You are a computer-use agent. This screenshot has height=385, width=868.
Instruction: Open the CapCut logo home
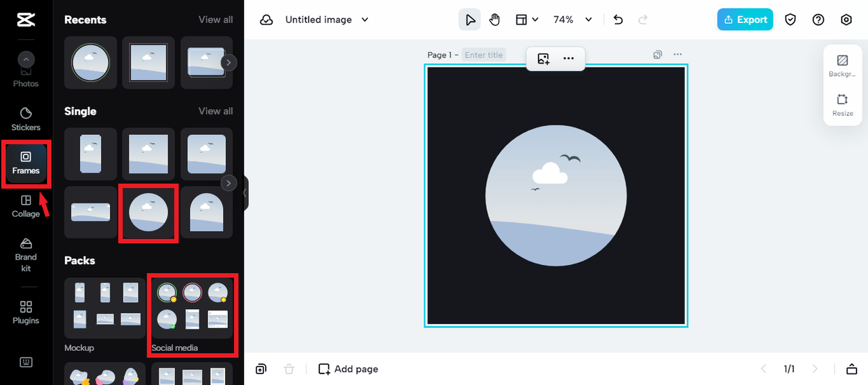pos(26,20)
